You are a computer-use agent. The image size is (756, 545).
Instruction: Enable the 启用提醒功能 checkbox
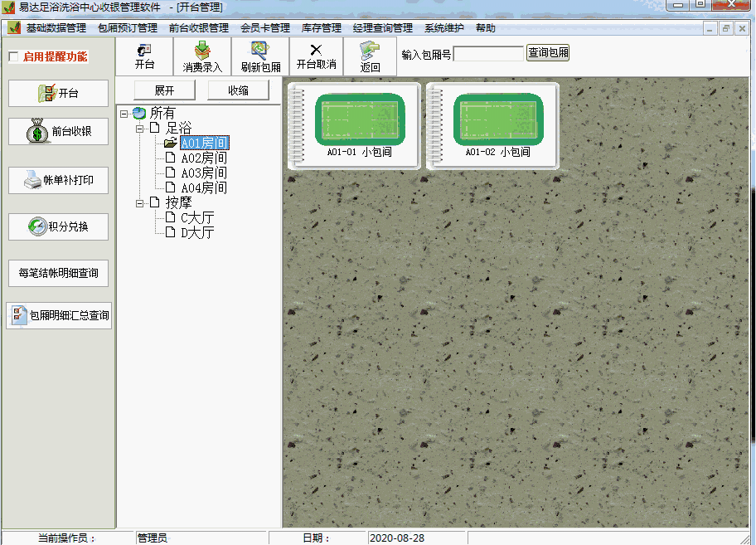pos(13,57)
